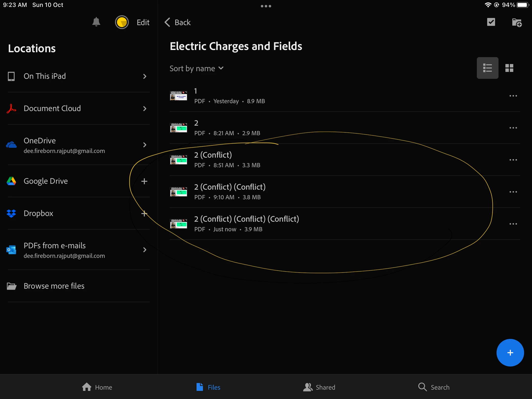The height and width of the screenshot is (399, 532).
Task: Go to the Home tab
Action: pyautogui.click(x=97, y=387)
